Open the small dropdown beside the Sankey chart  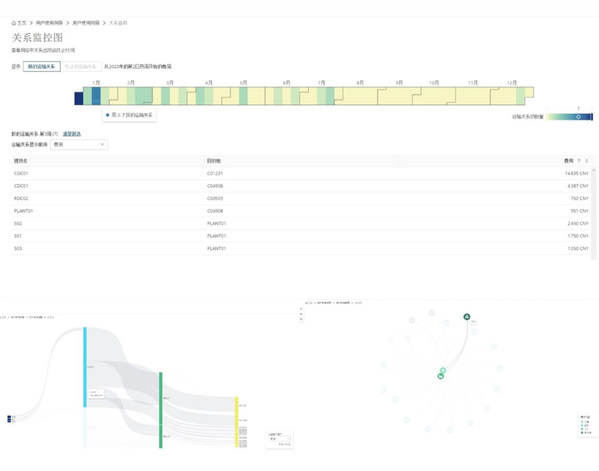[280, 439]
